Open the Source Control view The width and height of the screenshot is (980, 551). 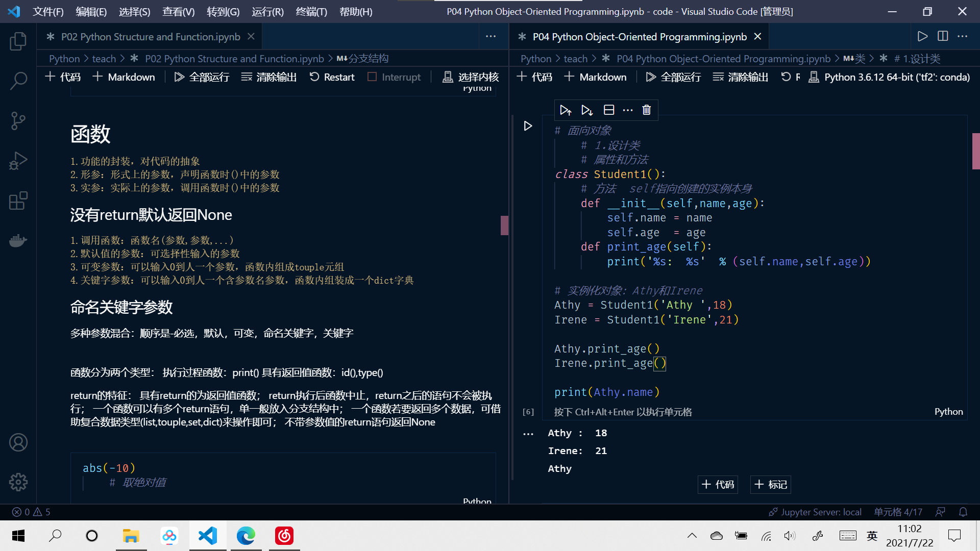pos(18,121)
